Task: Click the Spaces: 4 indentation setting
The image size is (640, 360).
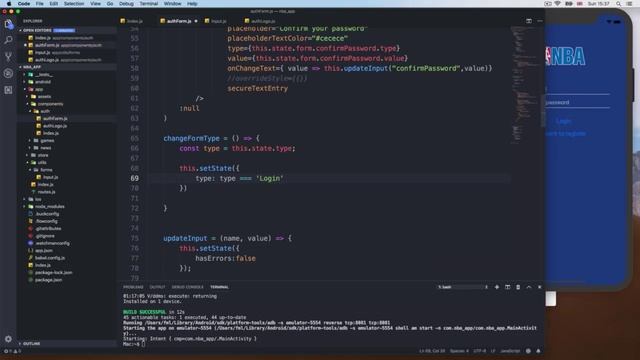Action: point(459,351)
